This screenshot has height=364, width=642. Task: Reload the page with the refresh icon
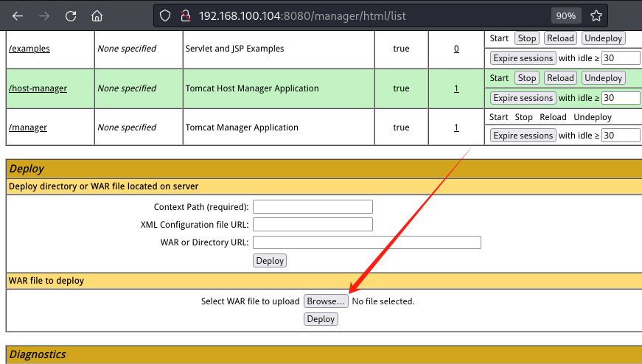tap(71, 15)
